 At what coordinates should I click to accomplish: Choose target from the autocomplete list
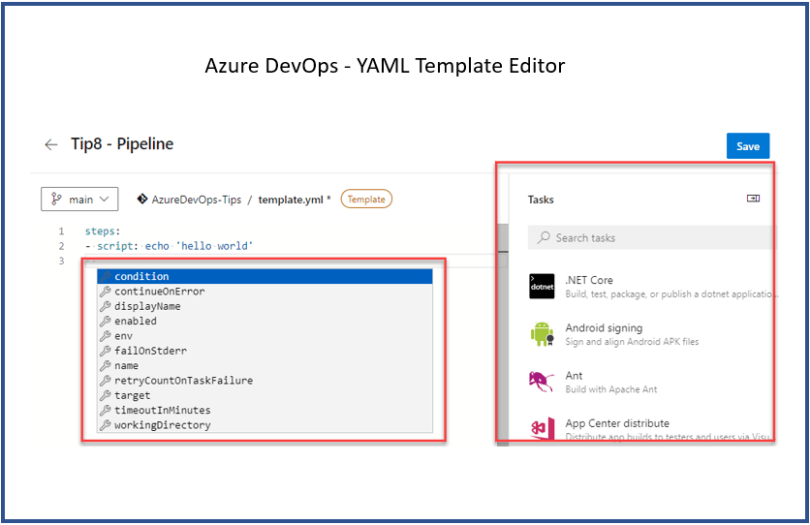coord(264,395)
